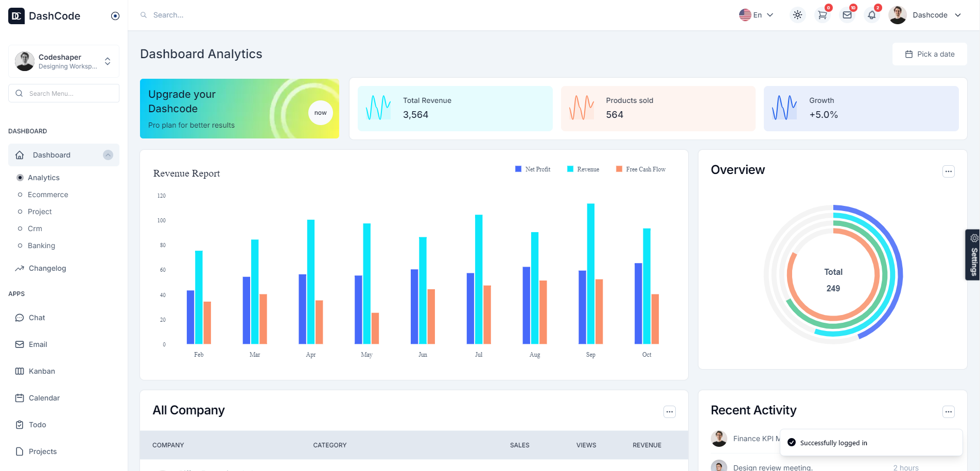Select Ecommerce dashboard option
980x471 pixels.
tap(48, 195)
